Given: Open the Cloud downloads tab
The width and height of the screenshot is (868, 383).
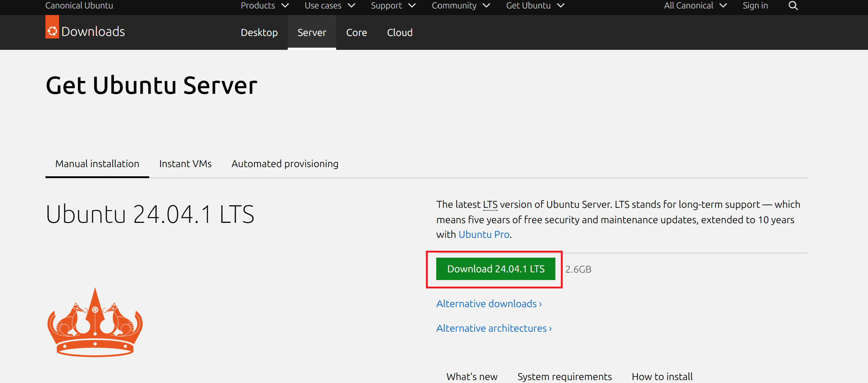Looking at the screenshot, I should tap(400, 32).
